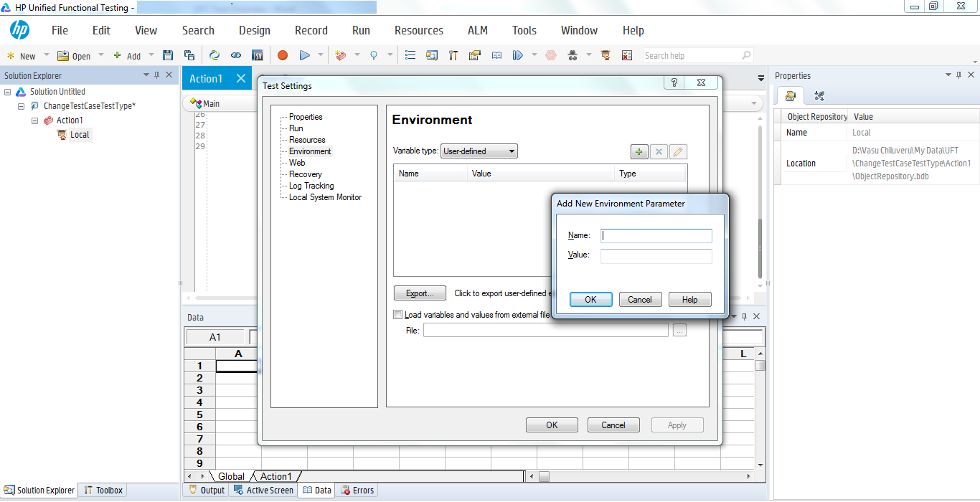Click the SV service virtualization icon
Image resolution: width=980 pixels, height=502 pixels.
point(258,55)
